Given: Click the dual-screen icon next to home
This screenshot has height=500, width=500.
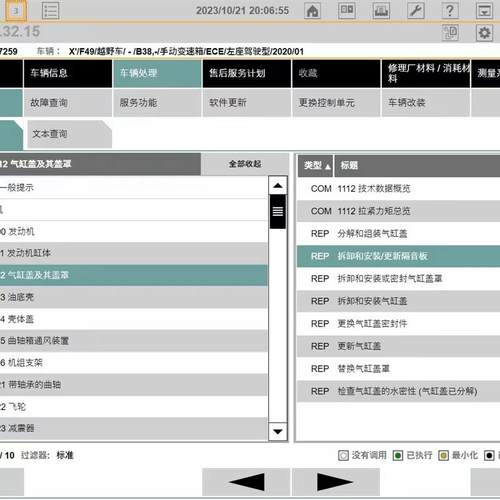Looking at the screenshot, I should [347, 11].
